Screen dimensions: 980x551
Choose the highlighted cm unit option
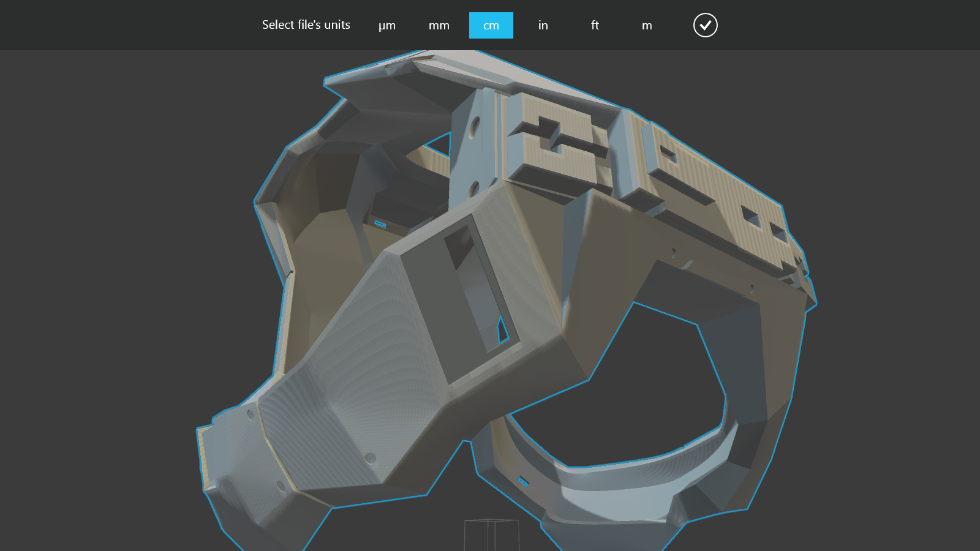(x=491, y=25)
